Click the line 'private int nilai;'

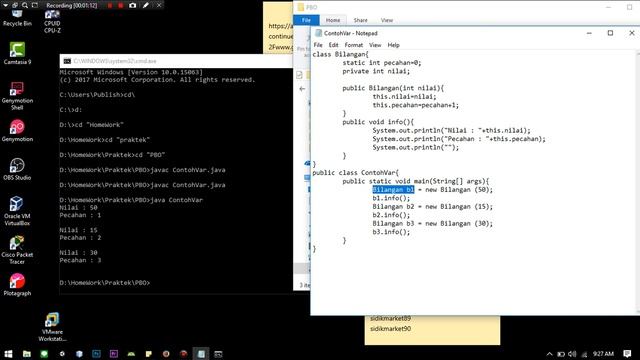(x=376, y=71)
